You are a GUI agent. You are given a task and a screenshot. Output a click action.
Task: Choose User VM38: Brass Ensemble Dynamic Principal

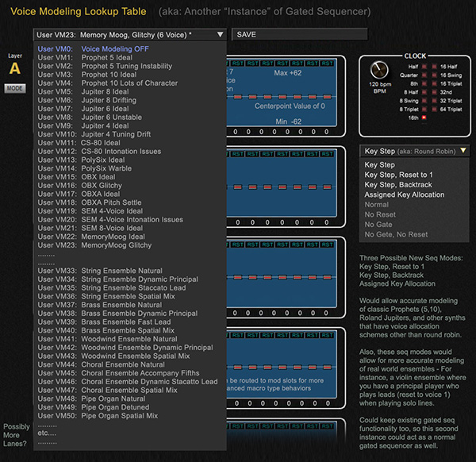pyautogui.click(x=117, y=314)
